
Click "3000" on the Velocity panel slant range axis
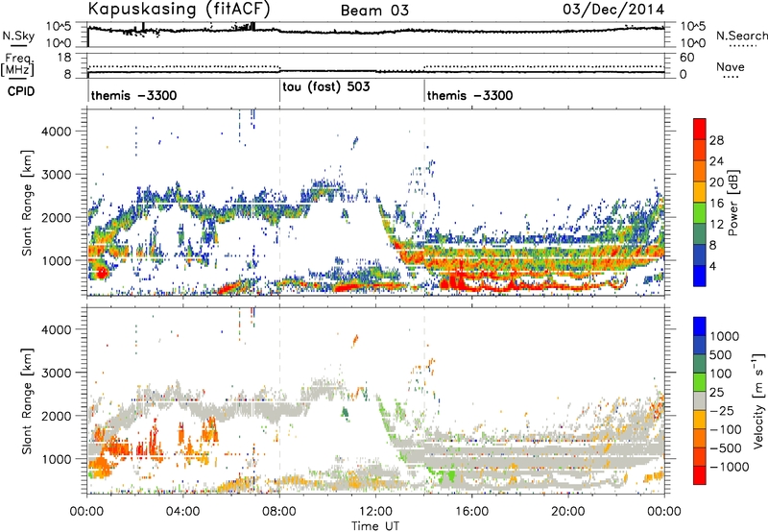[57, 373]
